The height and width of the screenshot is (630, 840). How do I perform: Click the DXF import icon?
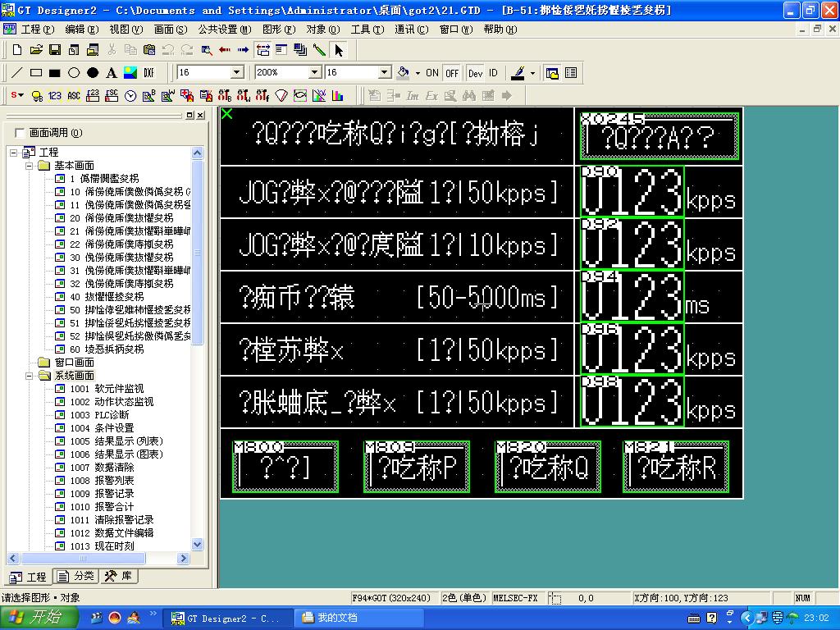[x=148, y=73]
